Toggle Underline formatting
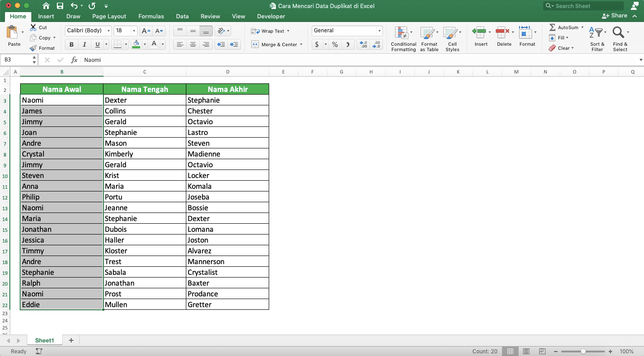Viewport: 644px width, 356px height. (x=97, y=44)
